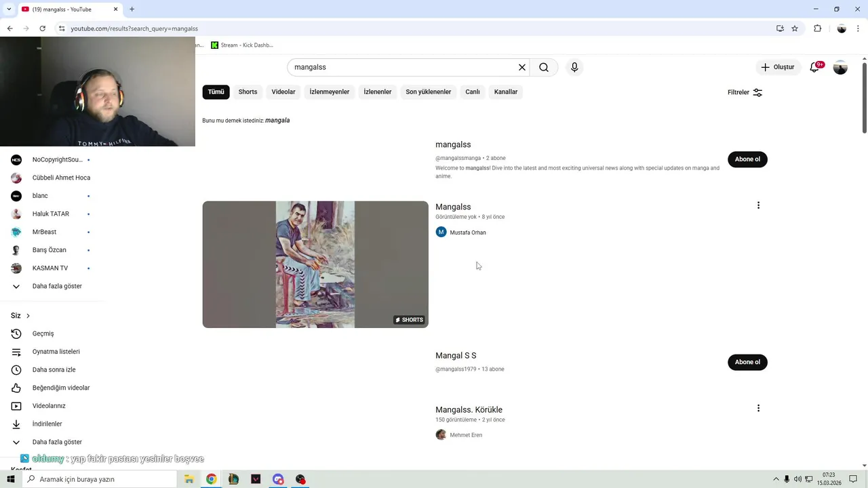Open Valorant taskbar icon
Viewport: 868px width, 488px height.
pyautogui.click(x=256, y=479)
